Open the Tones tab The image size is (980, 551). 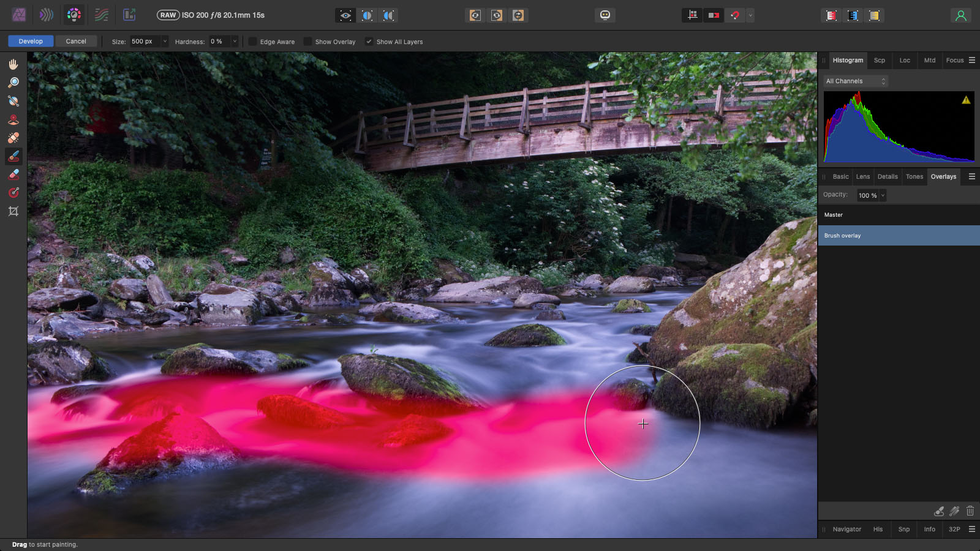tap(914, 176)
